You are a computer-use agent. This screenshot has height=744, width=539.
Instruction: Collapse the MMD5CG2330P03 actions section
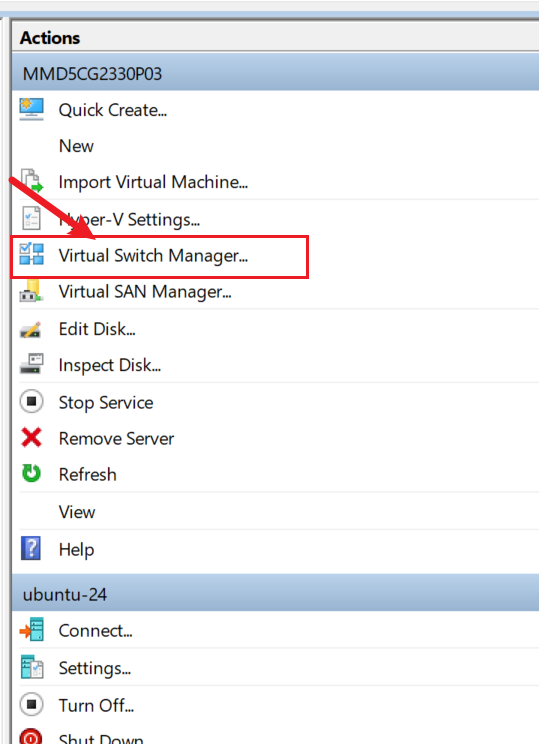pos(275,74)
